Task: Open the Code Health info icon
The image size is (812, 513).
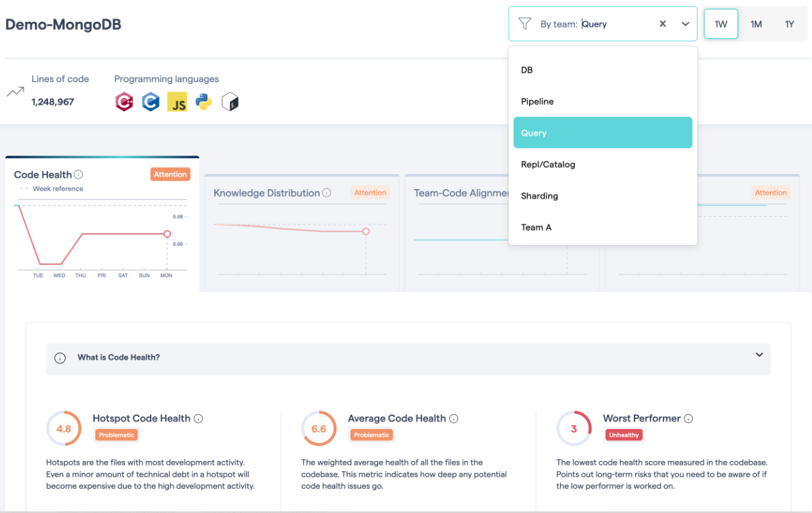Action: pyautogui.click(x=78, y=175)
